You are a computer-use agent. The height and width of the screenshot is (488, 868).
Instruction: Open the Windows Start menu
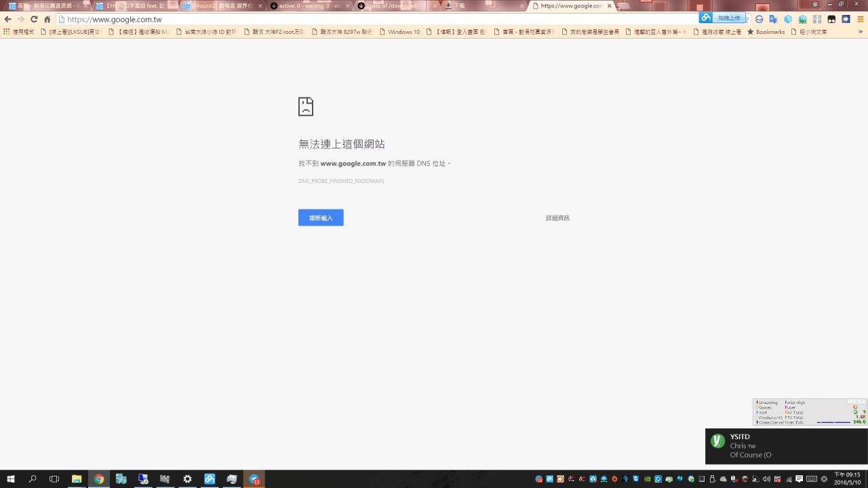[11, 479]
